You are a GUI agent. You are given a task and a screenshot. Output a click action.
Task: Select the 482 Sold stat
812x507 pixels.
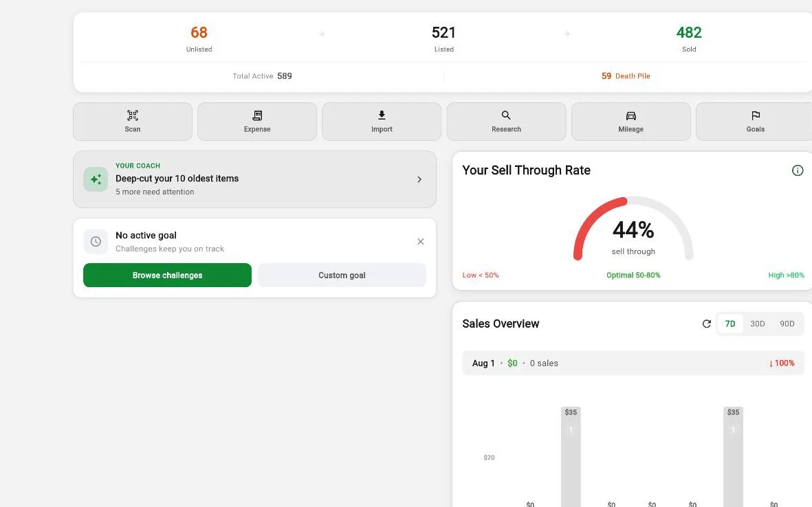689,38
